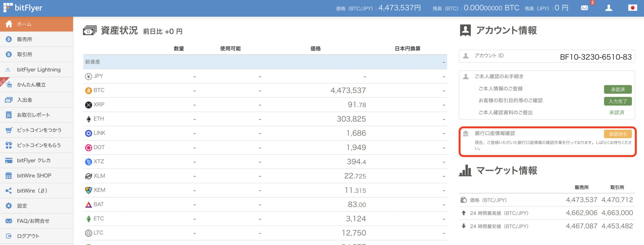Click the home icon in the sidebar
This screenshot has height=245, width=644.
coord(9,24)
